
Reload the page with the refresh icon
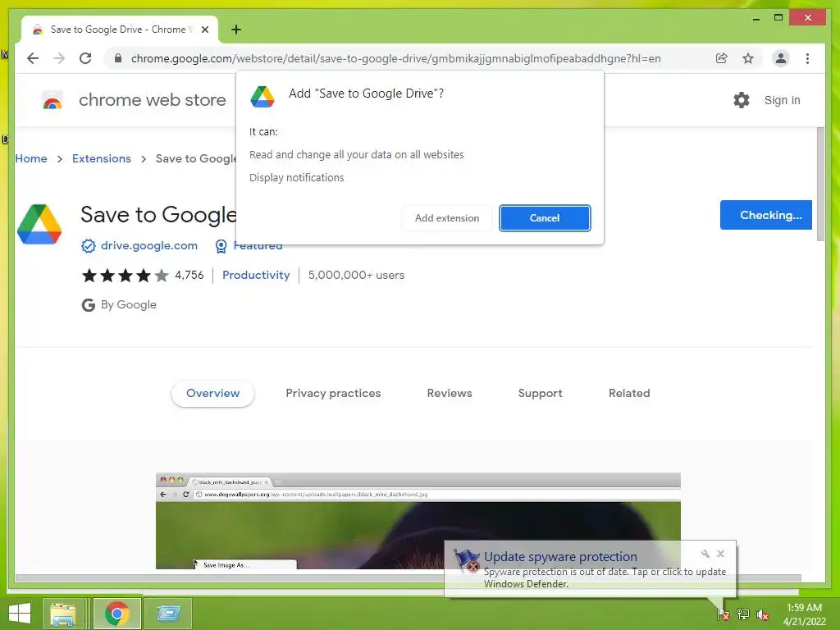coord(85,58)
